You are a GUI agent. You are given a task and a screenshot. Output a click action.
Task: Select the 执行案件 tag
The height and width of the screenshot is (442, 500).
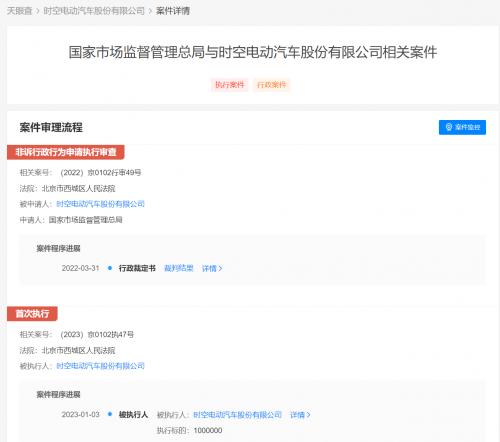230,85
